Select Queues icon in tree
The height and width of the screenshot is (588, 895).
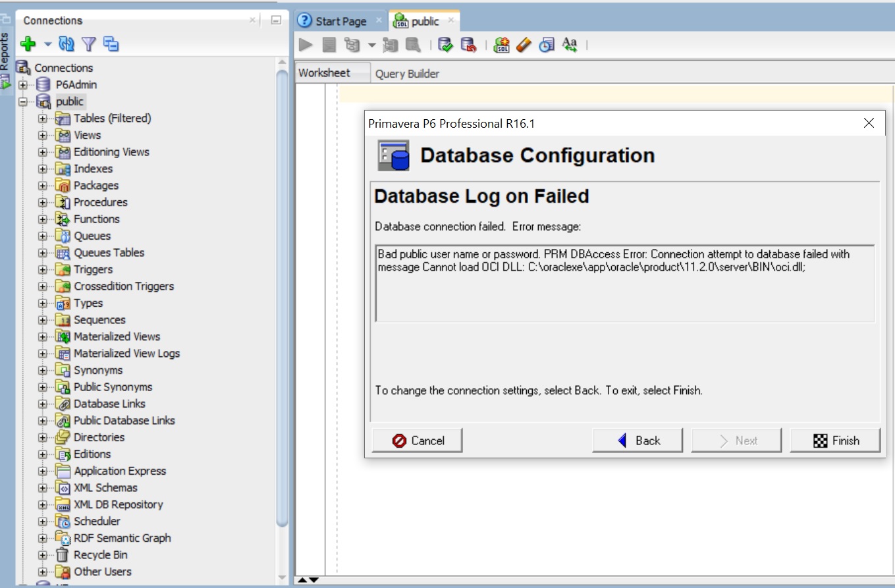tap(63, 236)
